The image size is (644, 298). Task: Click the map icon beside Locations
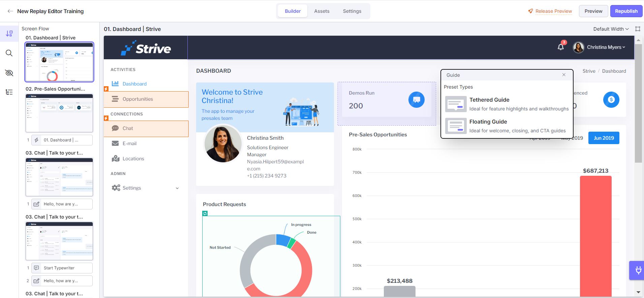[116, 159]
